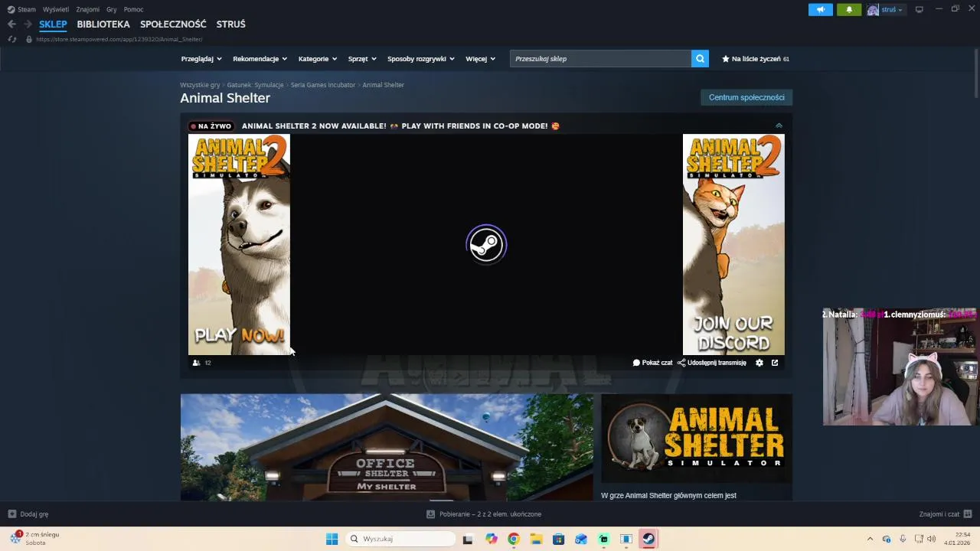Expand the Sposoby rozgrywki dropdown
This screenshot has width=980, height=551.
tap(421, 59)
